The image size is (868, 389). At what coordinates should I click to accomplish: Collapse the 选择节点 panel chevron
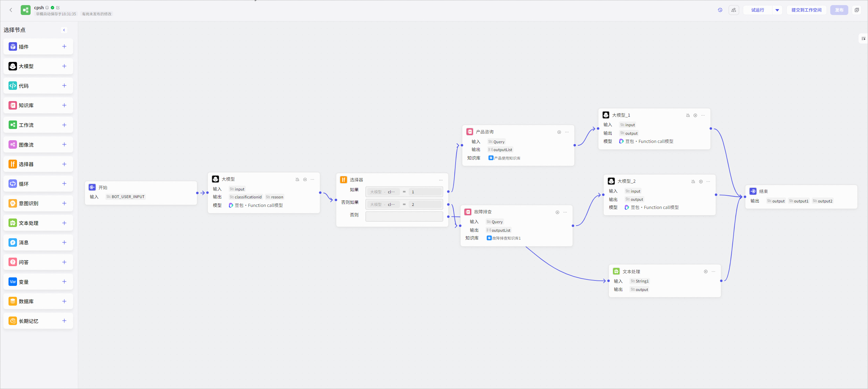tap(64, 30)
